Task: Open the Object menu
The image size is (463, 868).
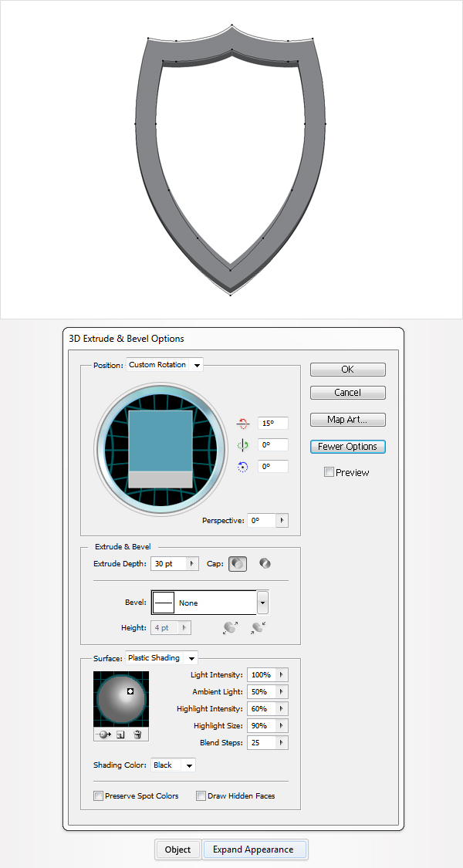Action: 177,849
